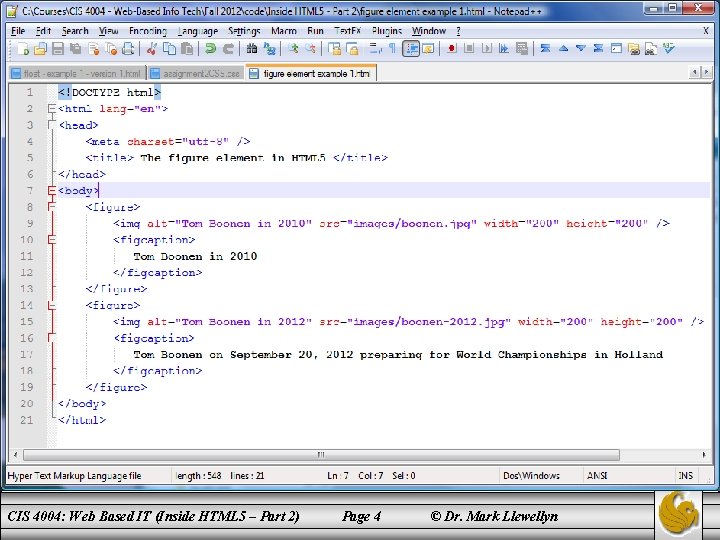
Task: Click line number 11 in the margin
Action: click(27, 256)
